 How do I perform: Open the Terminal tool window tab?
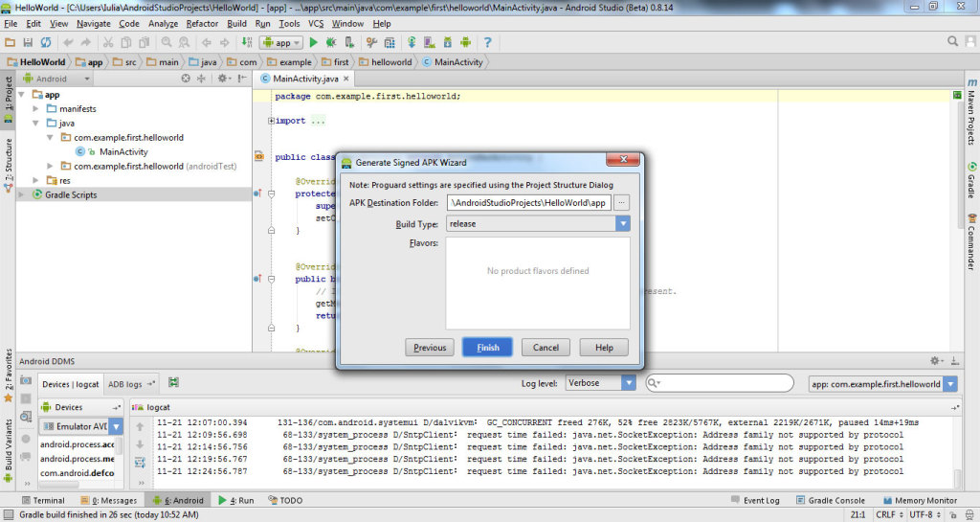coord(43,500)
